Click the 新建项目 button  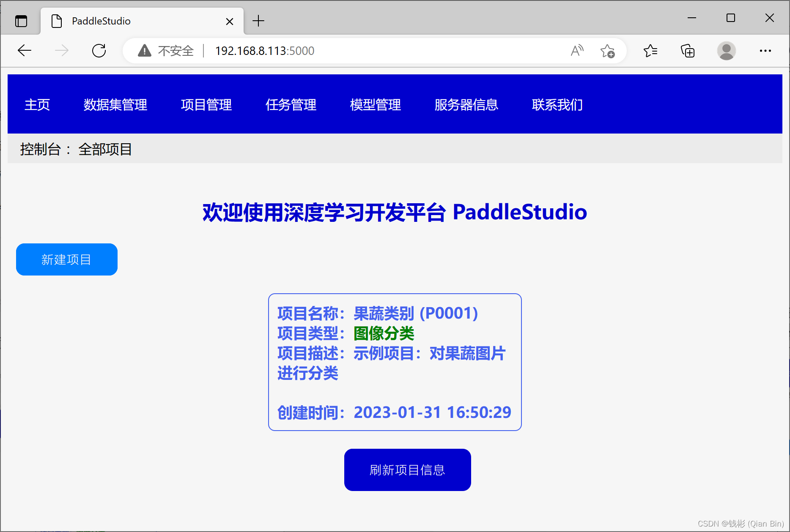click(x=67, y=259)
